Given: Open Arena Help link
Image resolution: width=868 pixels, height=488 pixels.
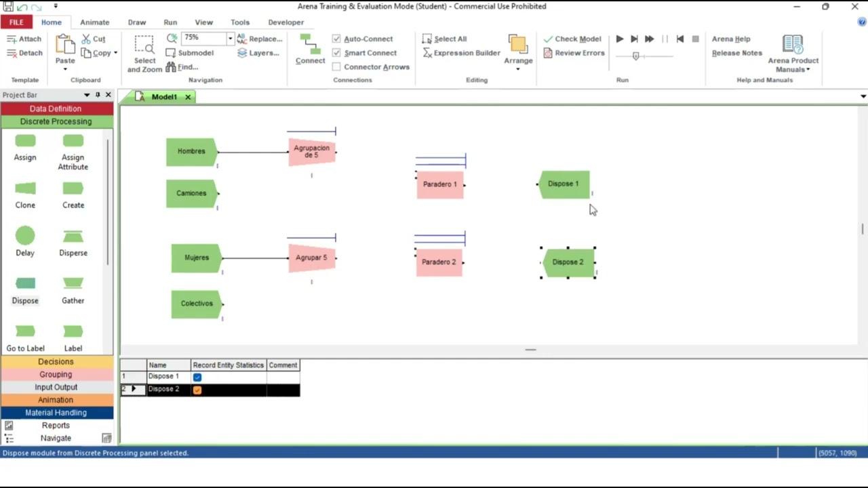Looking at the screenshot, I should 731,39.
